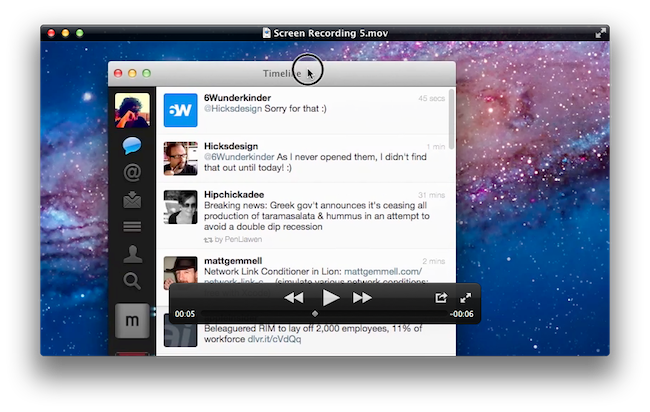Click the 6Wunderkinder profile picture
650x412 pixels.
[x=181, y=110]
